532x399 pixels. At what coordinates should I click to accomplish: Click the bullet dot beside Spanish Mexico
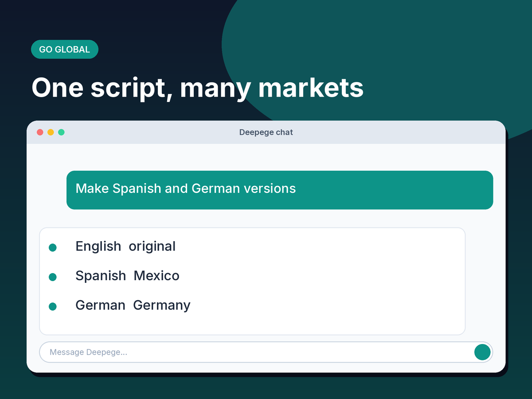[52, 277]
